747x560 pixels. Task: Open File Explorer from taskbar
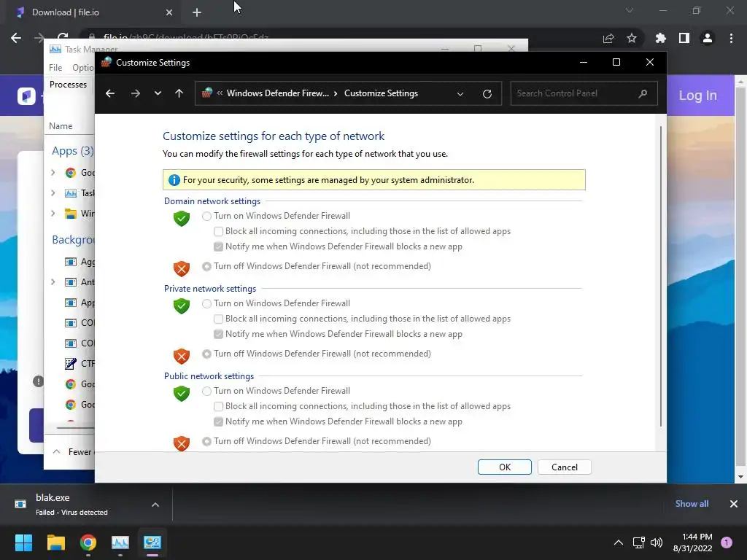click(55, 542)
